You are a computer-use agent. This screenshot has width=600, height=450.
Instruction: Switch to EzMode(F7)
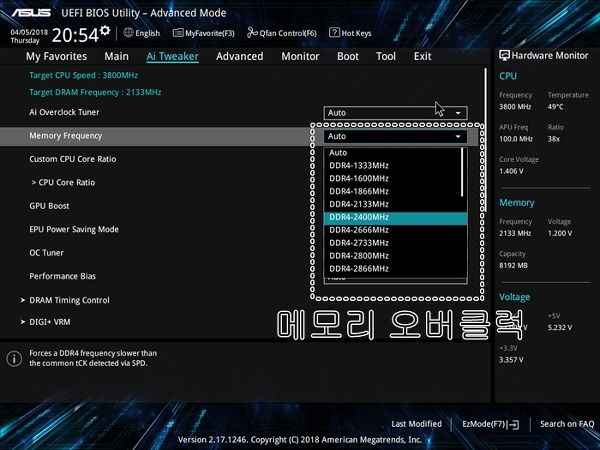point(491,424)
